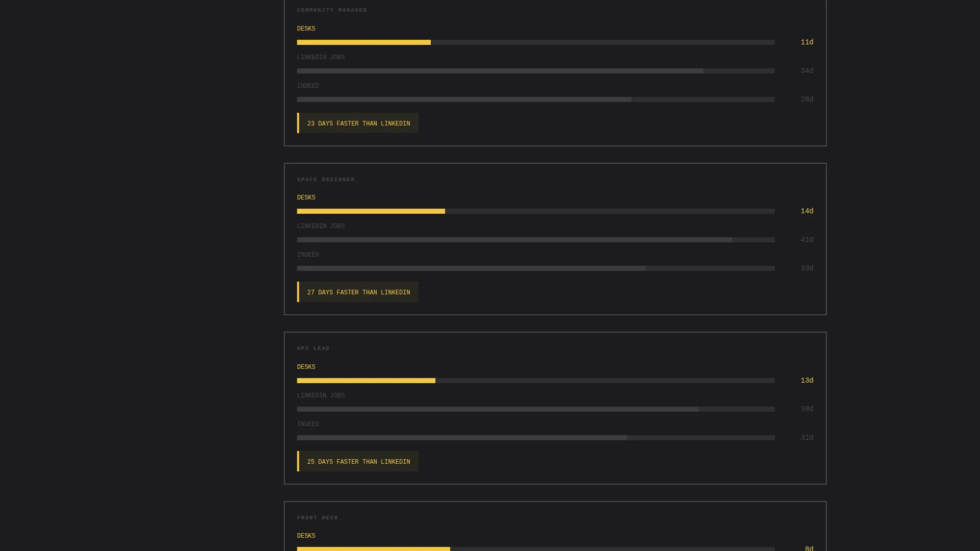
Task: Click the Front Desk card heading
Action: pos(317,518)
